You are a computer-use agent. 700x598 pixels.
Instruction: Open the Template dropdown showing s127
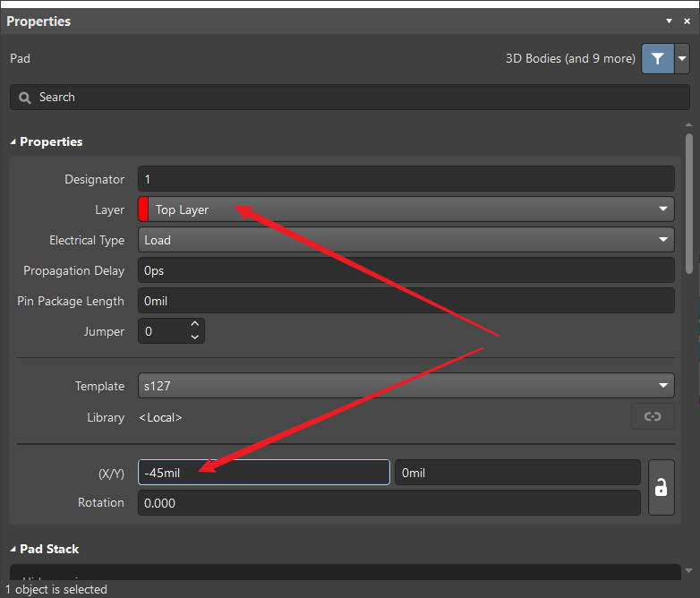tap(405, 386)
